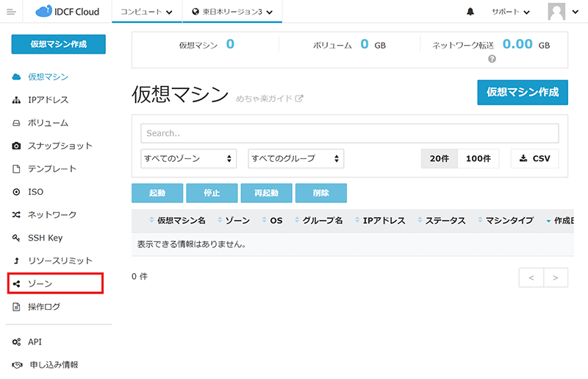Open ゾーン in sidebar

(x=40, y=283)
